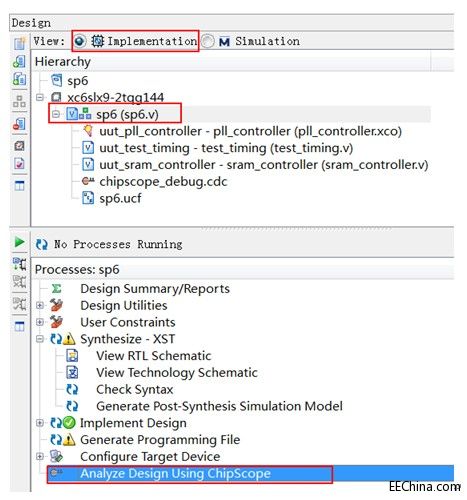The width and height of the screenshot is (467, 500).
Task: Select device xc6slx9-2tqg144 in hierarchy
Action: point(115,97)
